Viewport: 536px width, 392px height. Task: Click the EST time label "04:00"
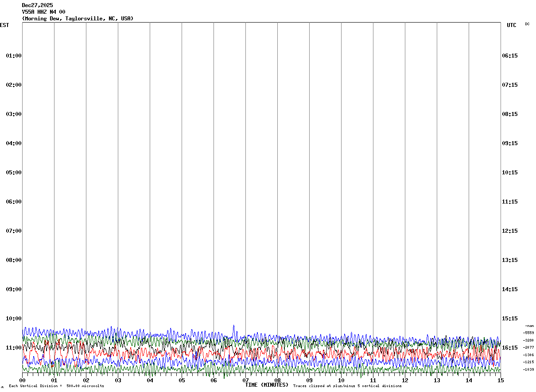click(x=14, y=143)
